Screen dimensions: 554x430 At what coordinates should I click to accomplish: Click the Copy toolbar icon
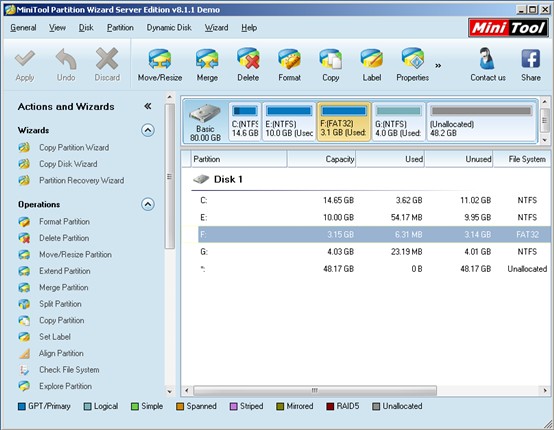331,59
